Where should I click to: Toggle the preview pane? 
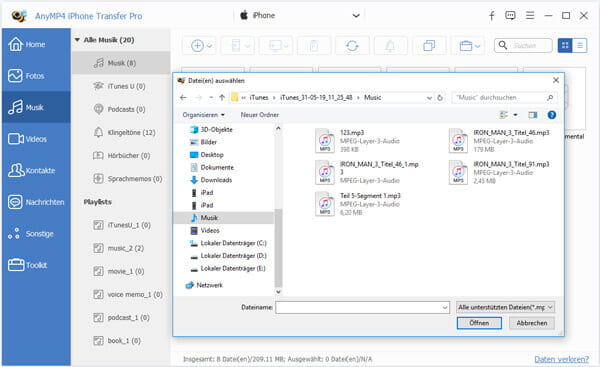point(533,115)
